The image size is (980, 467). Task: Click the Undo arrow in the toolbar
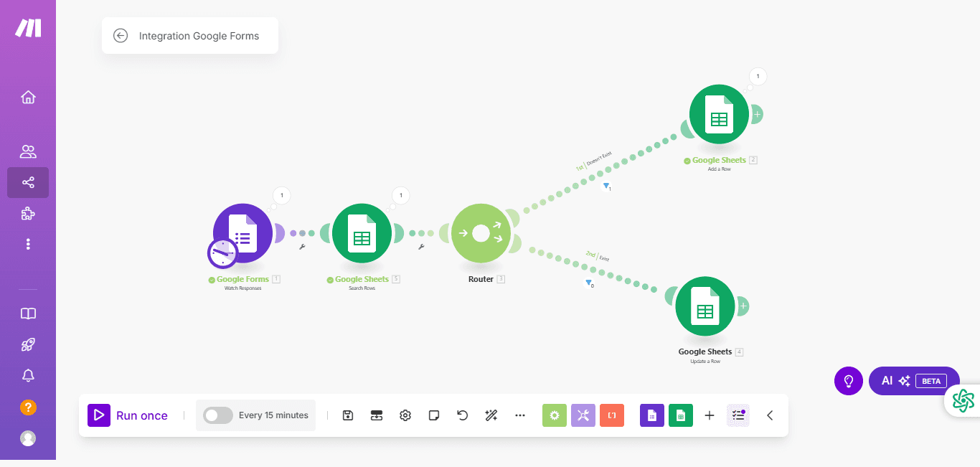point(463,415)
